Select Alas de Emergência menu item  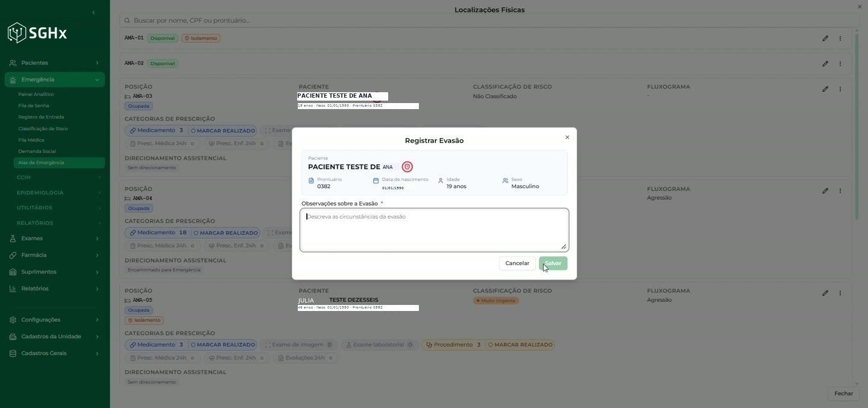click(58, 163)
